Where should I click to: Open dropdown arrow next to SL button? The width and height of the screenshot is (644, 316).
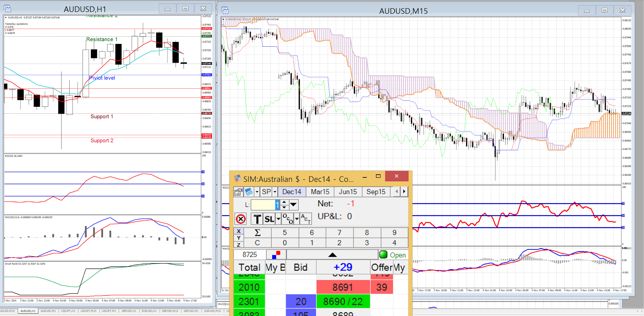278,219
